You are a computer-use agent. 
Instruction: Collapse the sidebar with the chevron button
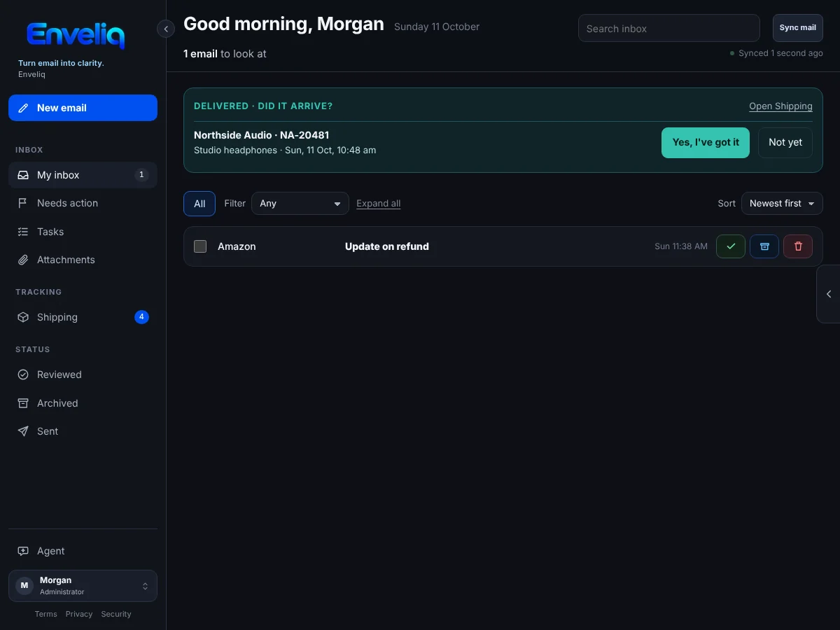[x=166, y=29]
